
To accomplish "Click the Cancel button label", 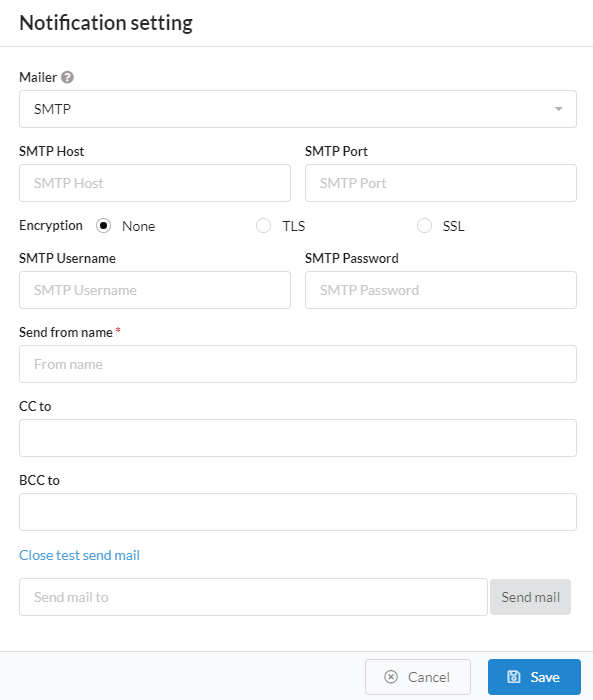I will tap(429, 677).
